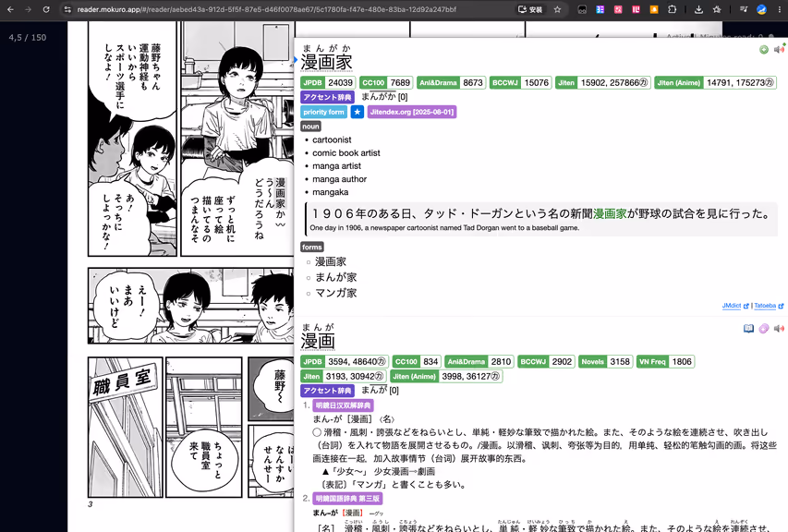
Task: Click the BCCWJ 15076 frequency badge
Action: coord(520,82)
